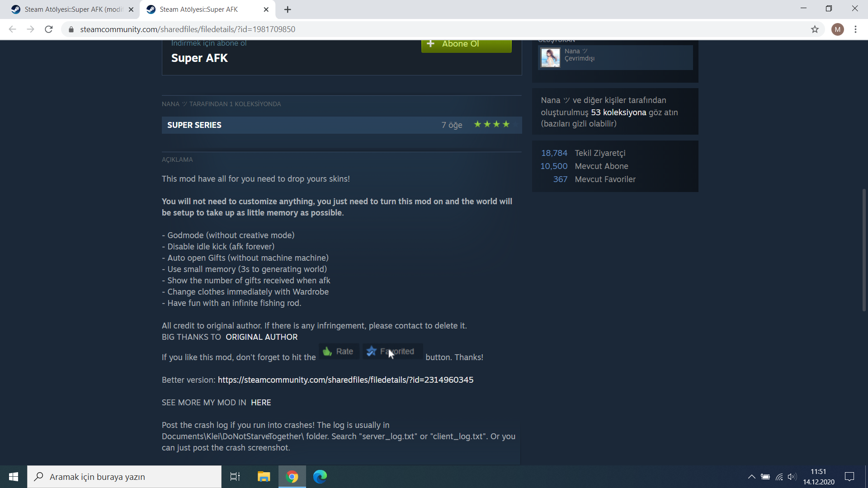Screen dimensions: 868x488
Task: Open Chrome profile avatar M
Action: [837, 29]
